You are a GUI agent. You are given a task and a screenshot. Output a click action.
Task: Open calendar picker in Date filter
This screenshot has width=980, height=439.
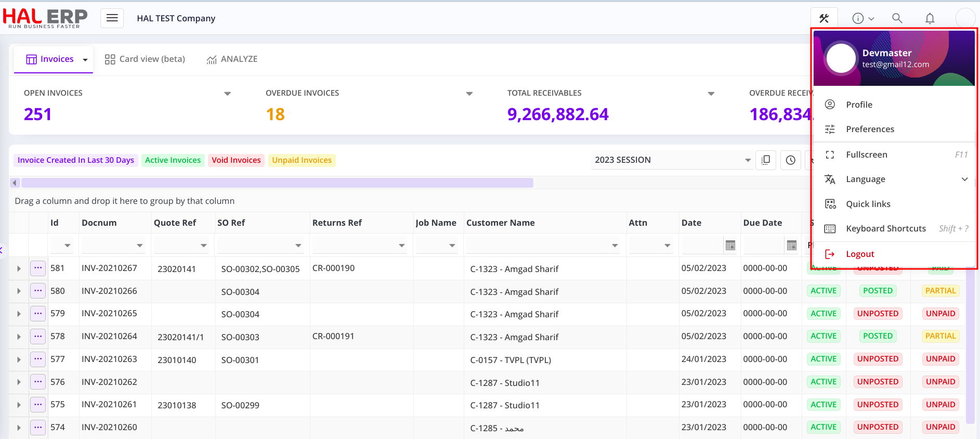(x=730, y=246)
